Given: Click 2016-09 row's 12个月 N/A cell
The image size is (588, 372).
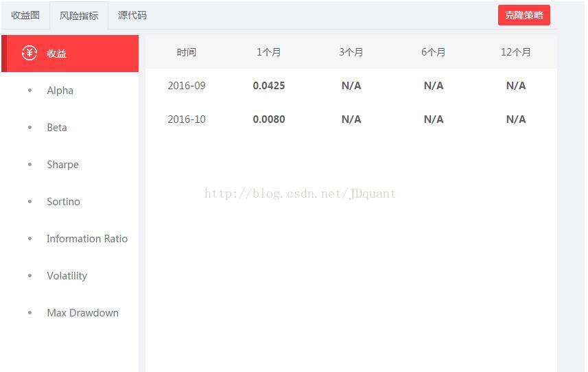Looking at the screenshot, I should [x=516, y=86].
